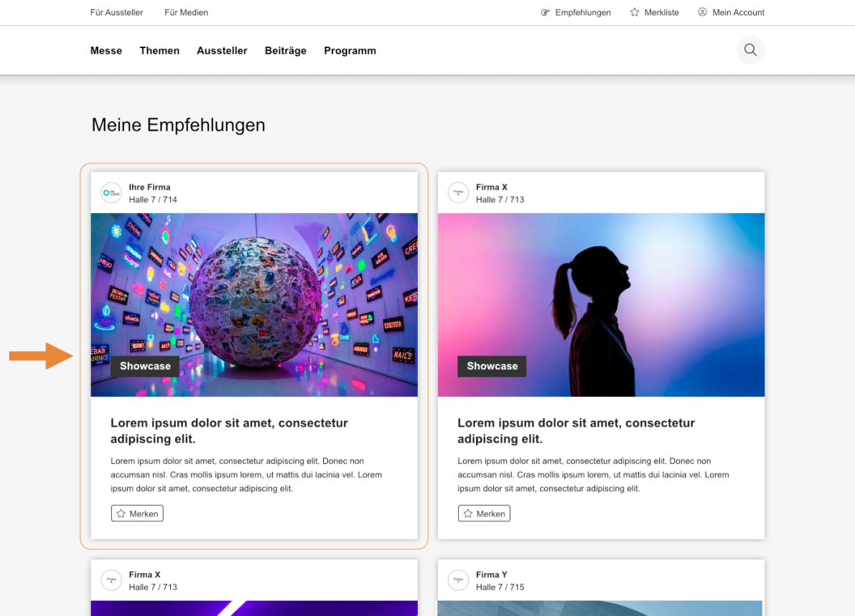This screenshot has height=616, width=855.
Task: Click the Firma Y logo on the bottom card
Action: point(458,580)
